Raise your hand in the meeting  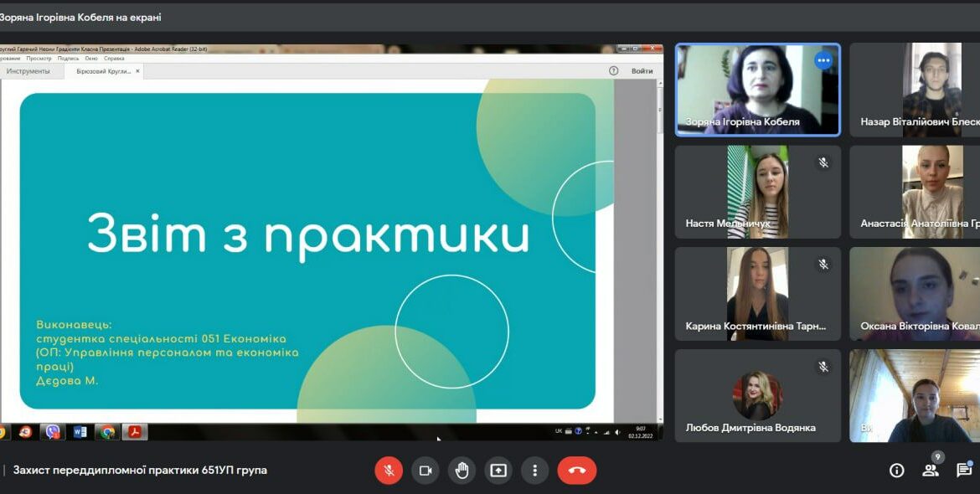coord(462,471)
